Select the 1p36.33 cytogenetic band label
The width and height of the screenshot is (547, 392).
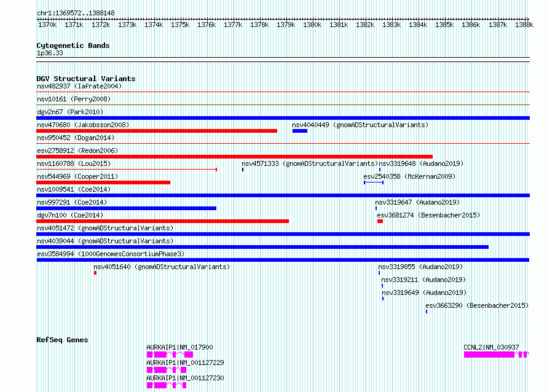pyautogui.click(x=50, y=53)
